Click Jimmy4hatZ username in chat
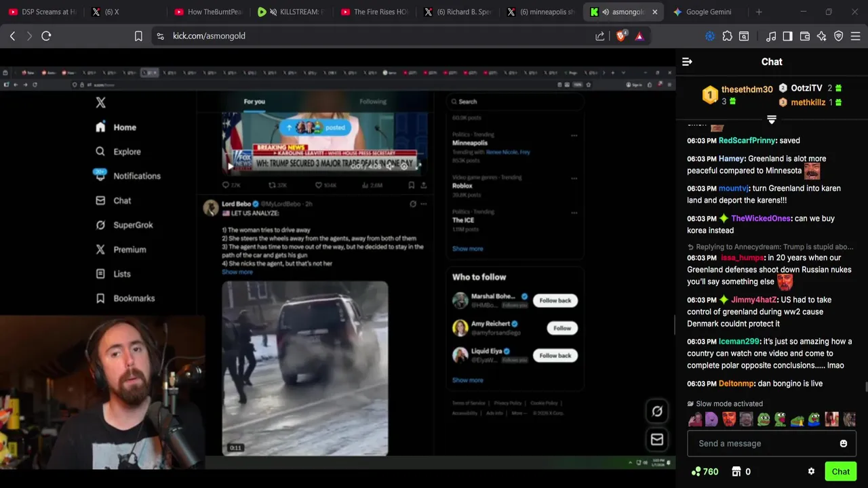The width and height of the screenshot is (868, 488). click(x=753, y=300)
